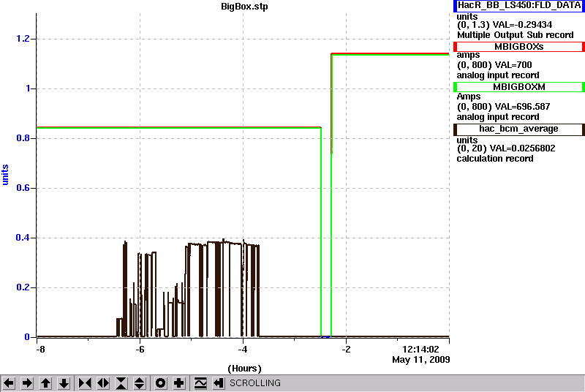Click the y-axis tick label 1.2
The image size is (585, 392).
pyautogui.click(x=23, y=39)
